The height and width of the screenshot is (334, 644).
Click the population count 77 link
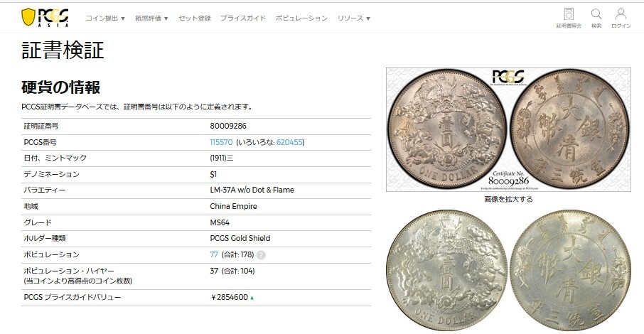click(x=213, y=254)
